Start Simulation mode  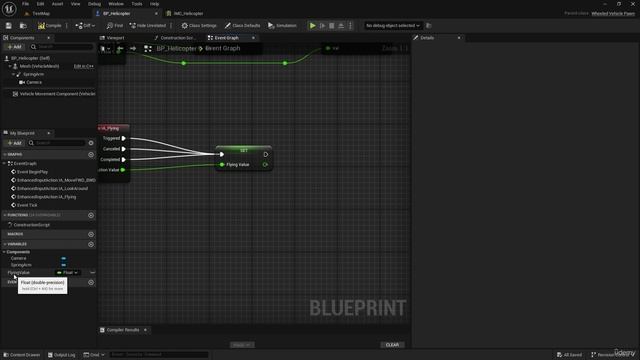click(282, 26)
